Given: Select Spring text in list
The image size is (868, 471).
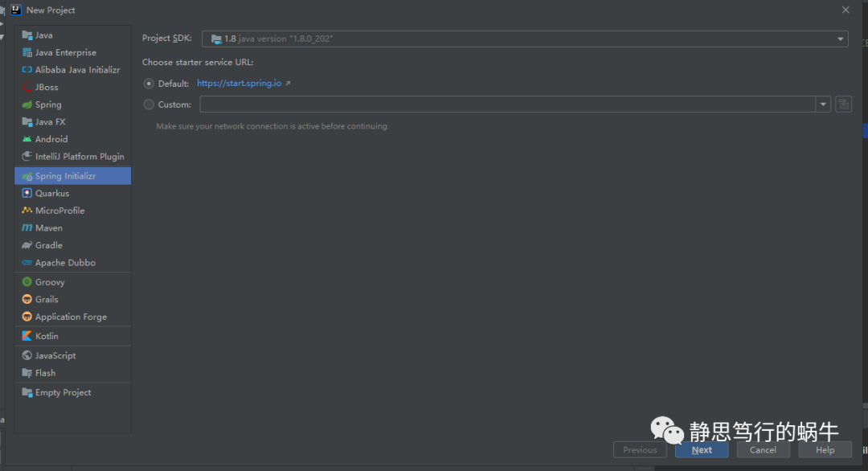Looking at the screenshot, I should point(48,104).
